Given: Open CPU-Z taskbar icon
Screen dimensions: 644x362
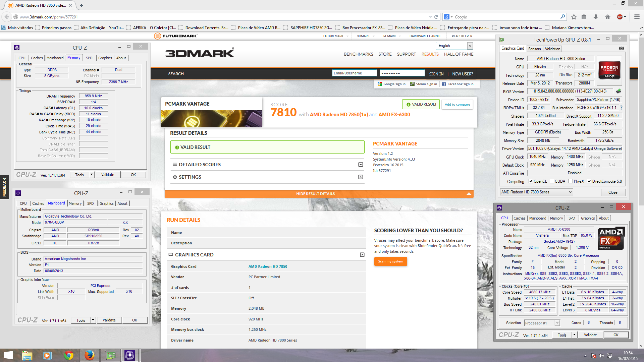Looking at the screenshot, I should pyautogui.click(x=129, y=355).
